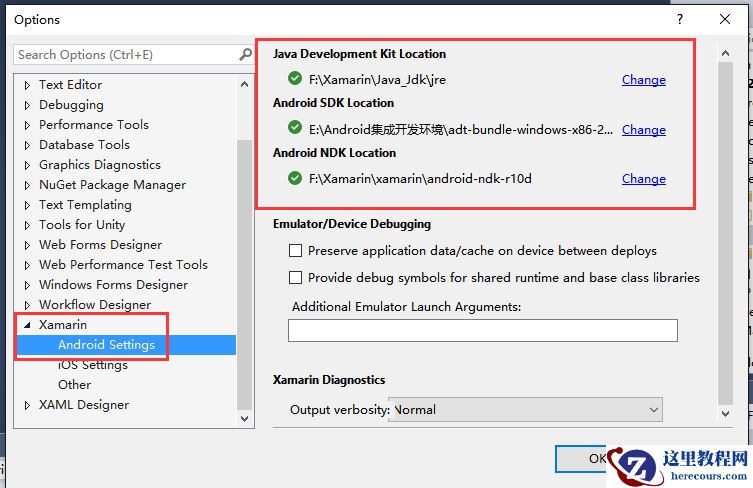Enable Provide debug symbols checkbox
This screenshot has width=753, height=488.
coord(295,278)
